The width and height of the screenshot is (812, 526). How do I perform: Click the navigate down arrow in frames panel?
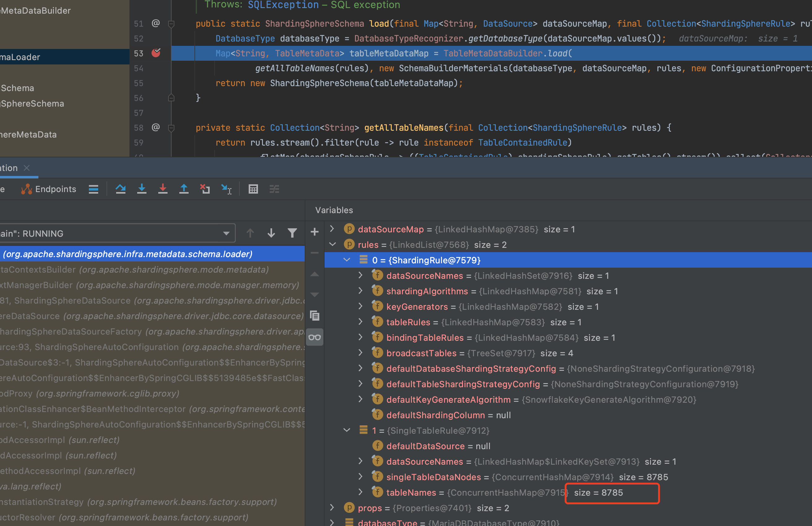coord(271,233)
